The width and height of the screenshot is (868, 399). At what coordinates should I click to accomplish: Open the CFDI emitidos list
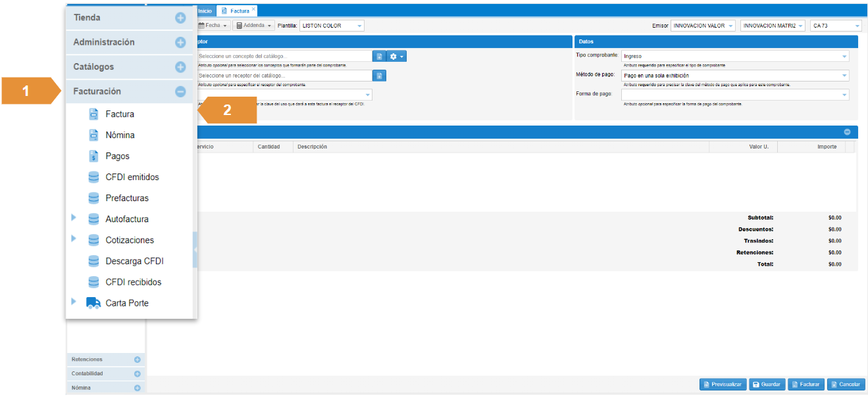coord(132,177)
